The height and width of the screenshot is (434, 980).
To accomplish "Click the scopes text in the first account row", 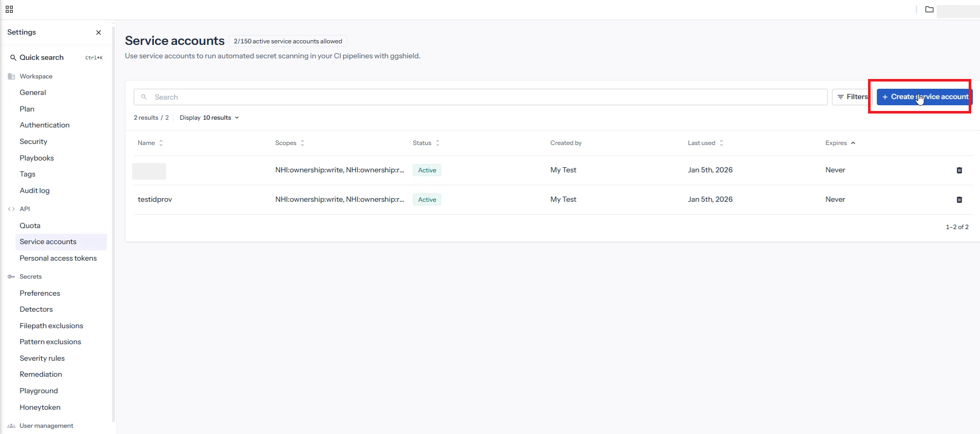I will [340, 170].
